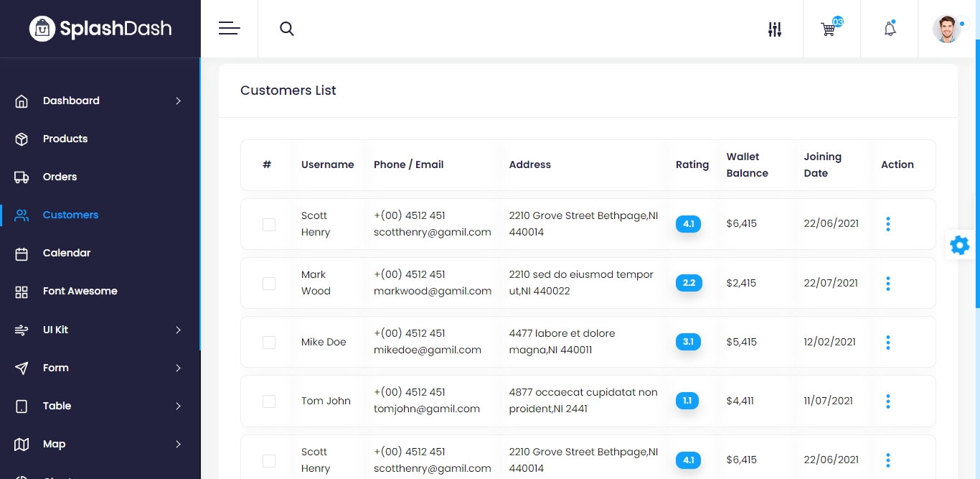Open three-dot action menu for Mark Wood
The height and width of the screenshot is (479, 980).
[887, 284]
